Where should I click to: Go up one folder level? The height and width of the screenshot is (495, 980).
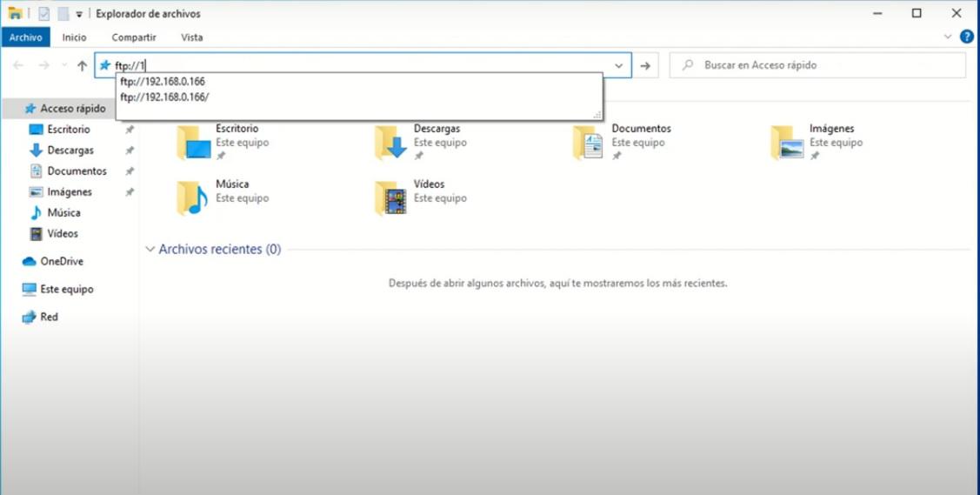pos(82,65)
